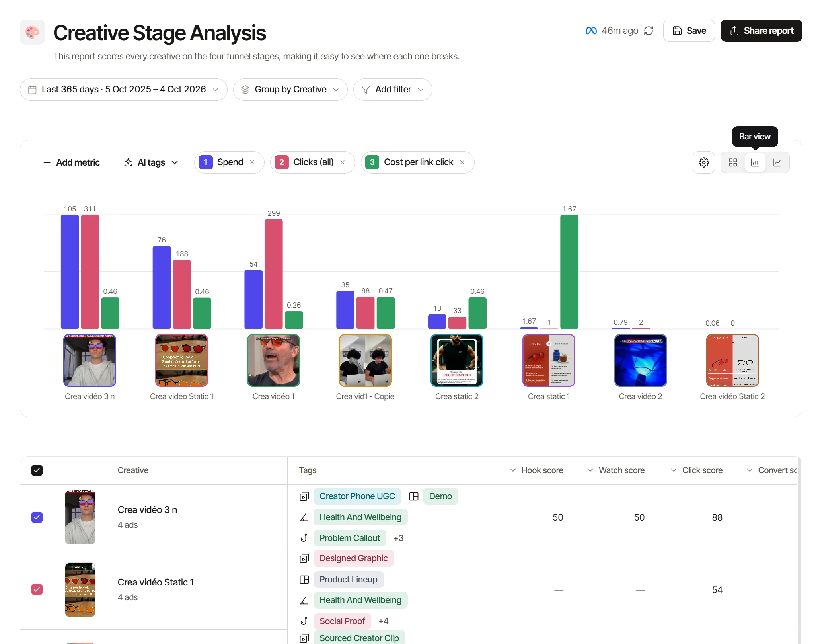This screenshot has height=644, width=820.
Task: Click format icon beside Designed Graphic
Action: [x=304, y=558]
